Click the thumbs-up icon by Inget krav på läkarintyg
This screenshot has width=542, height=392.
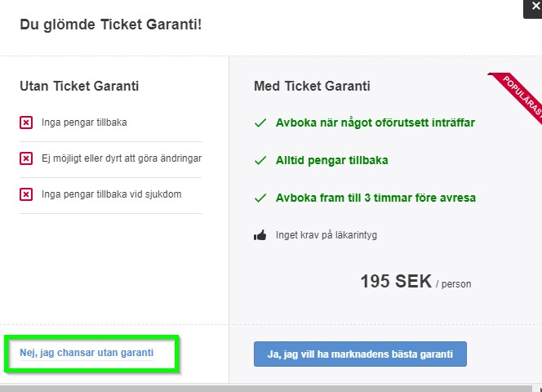tap(260, 235)
